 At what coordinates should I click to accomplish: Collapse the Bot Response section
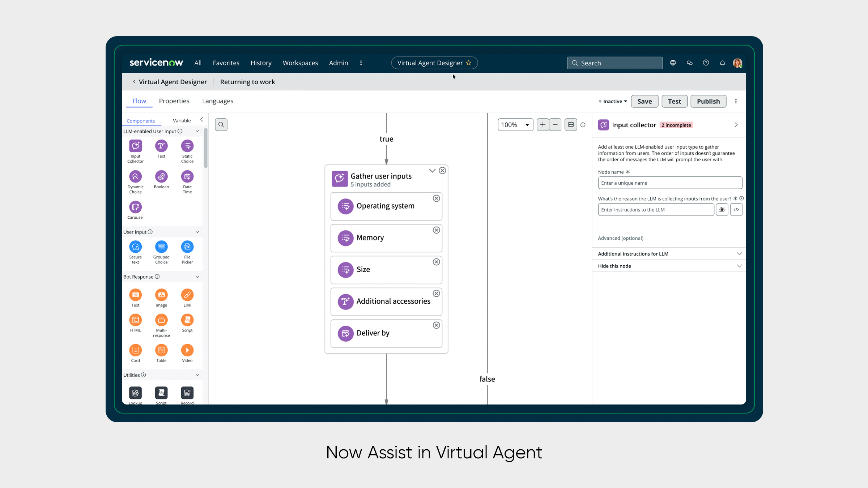197,277
